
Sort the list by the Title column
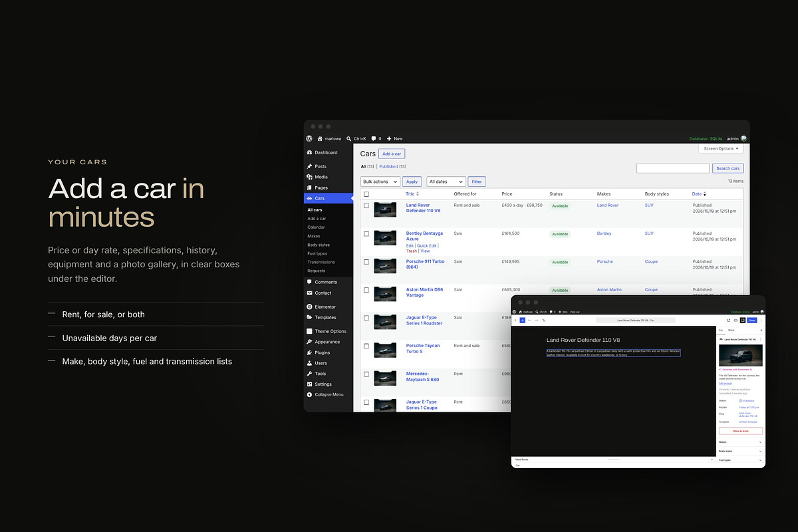(x=412, y=194)
